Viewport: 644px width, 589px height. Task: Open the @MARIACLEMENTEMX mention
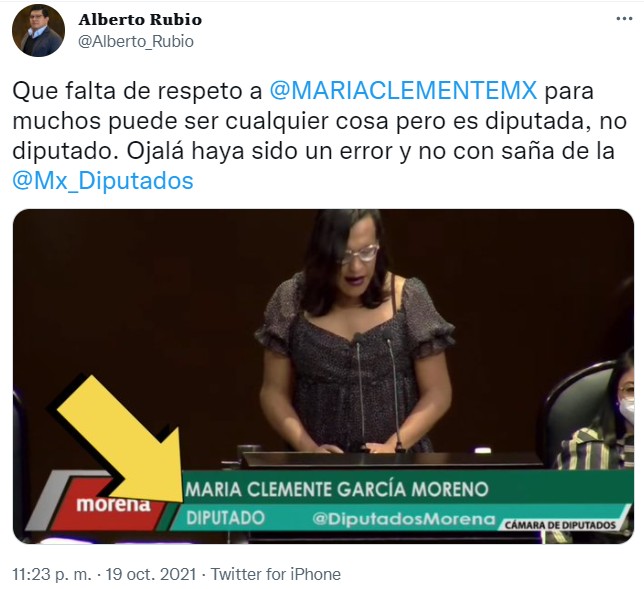403,91
